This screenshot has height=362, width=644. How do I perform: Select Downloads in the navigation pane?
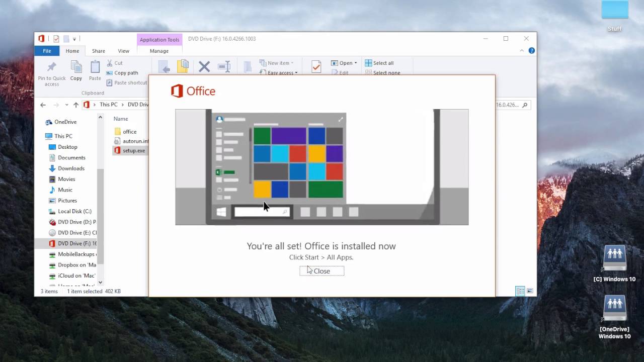66,168
